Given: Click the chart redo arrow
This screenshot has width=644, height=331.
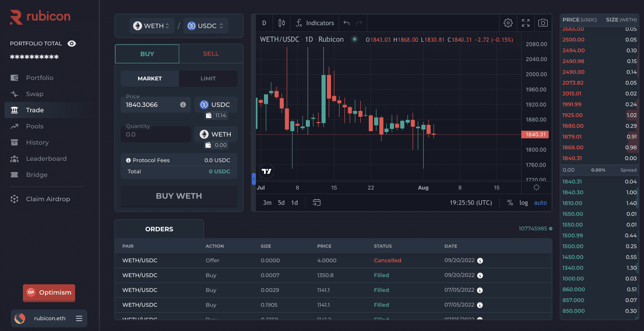Looking at the screenshot, I should coord(359,23).
